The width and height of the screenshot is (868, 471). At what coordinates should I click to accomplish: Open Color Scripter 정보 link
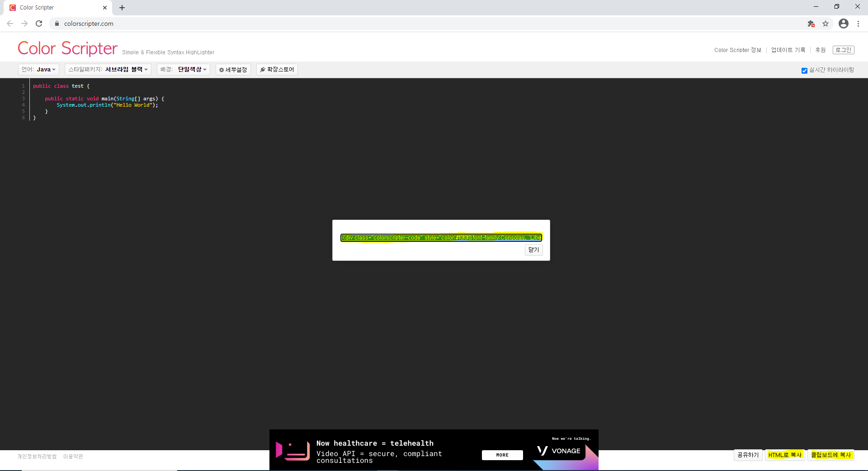click(x=738, y=50)
